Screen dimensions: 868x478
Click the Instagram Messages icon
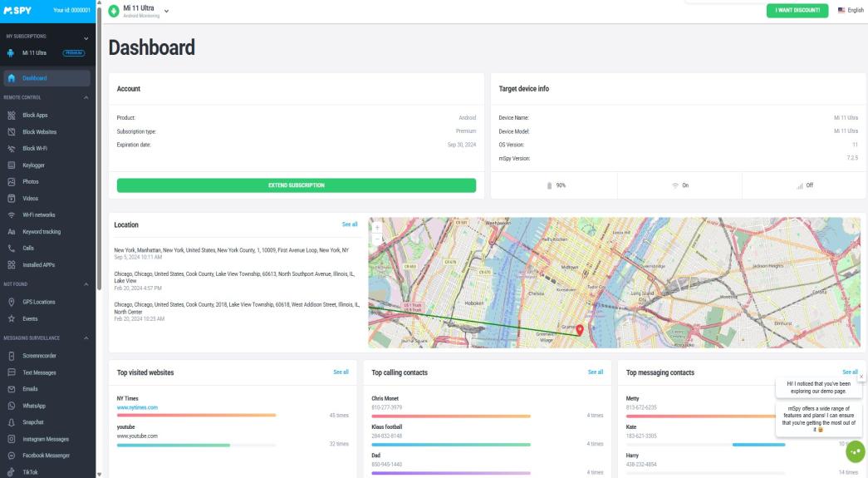pyautogui.click(x=12, y=439)
